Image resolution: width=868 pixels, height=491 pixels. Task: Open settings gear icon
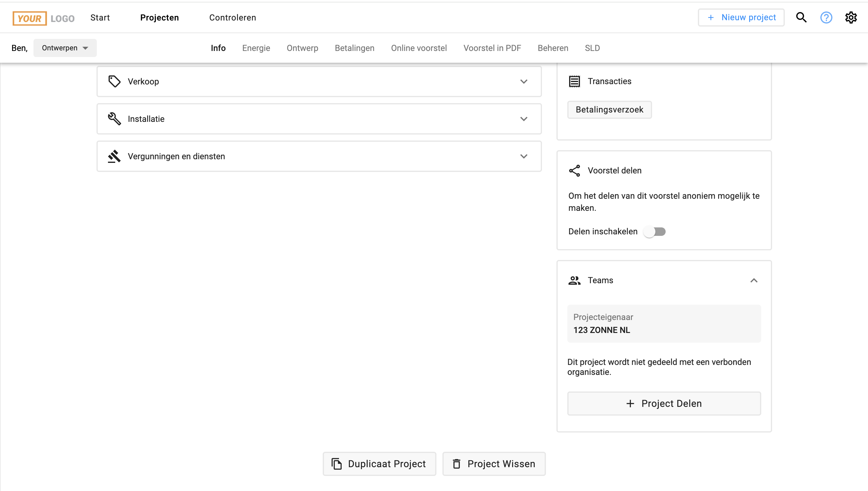point(851,17)
